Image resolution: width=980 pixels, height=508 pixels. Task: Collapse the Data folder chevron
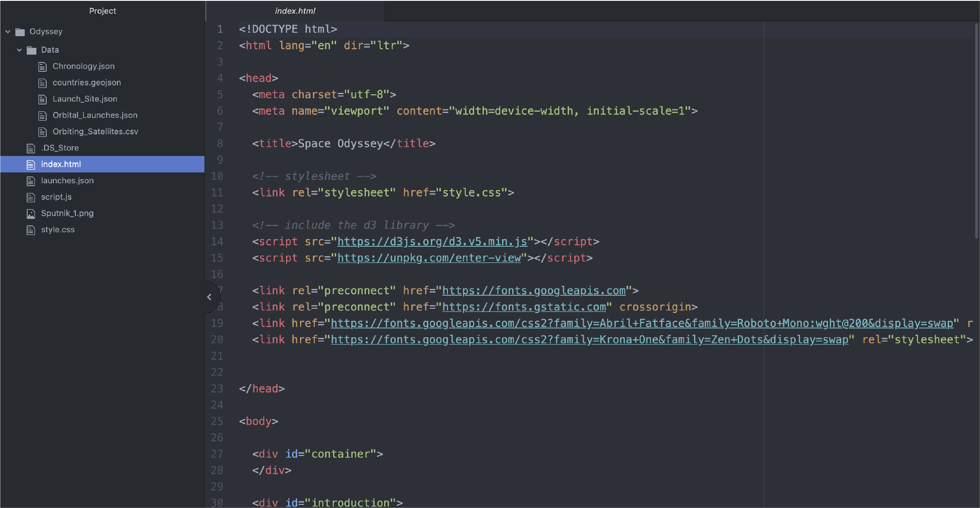click(x=19, y=50)
